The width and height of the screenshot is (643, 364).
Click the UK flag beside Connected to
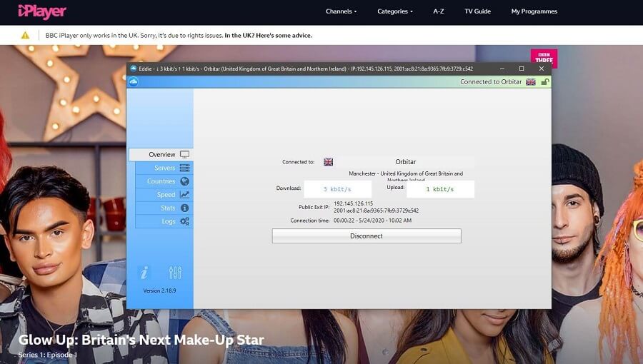(328, 162)
